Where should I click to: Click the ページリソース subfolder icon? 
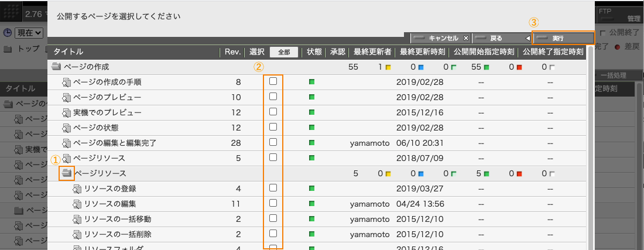67,173
